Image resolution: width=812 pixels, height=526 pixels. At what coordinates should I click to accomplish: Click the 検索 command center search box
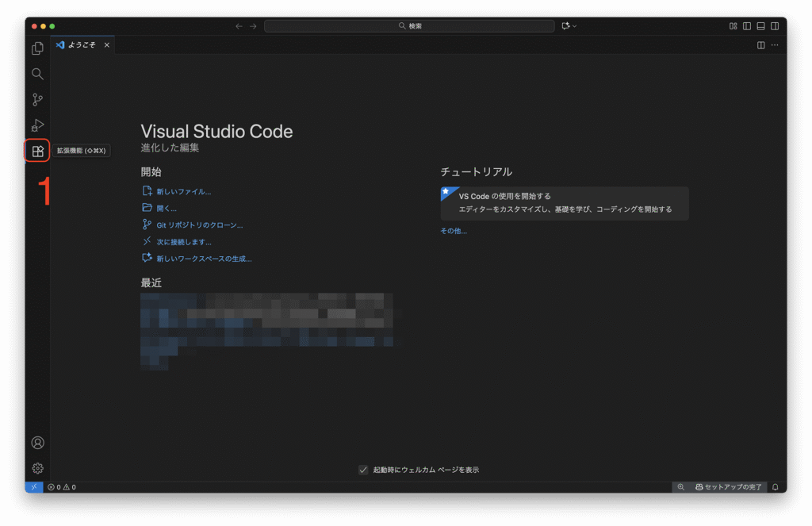click(409, 26)
